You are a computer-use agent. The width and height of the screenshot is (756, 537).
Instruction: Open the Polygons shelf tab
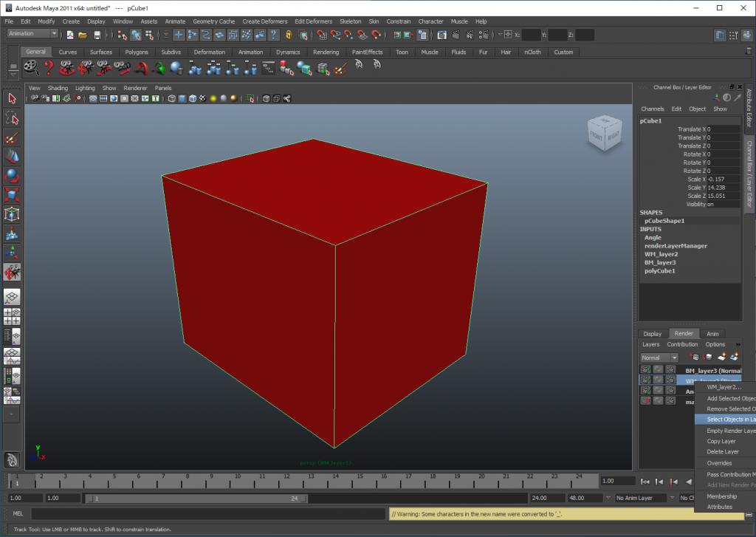click(x=137, y=52)
